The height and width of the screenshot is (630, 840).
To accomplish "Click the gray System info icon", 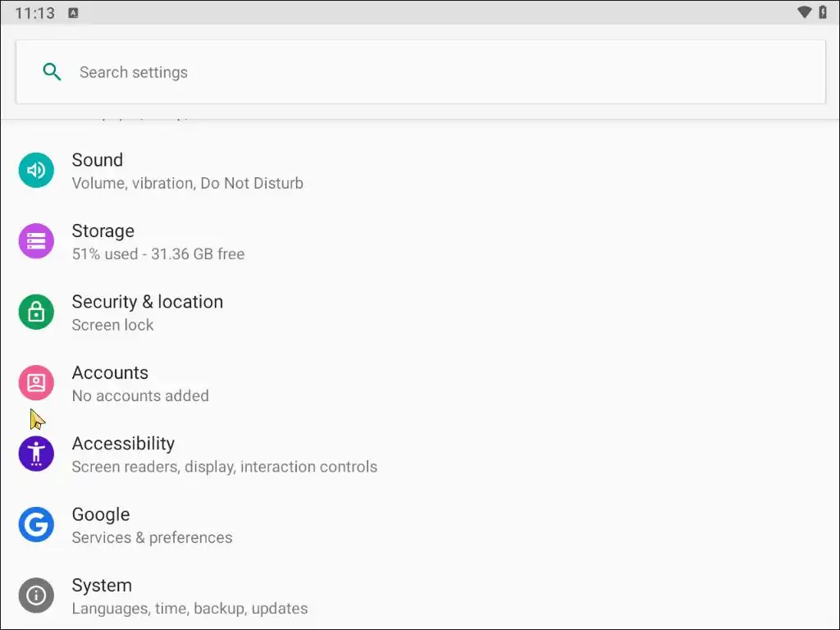I will (36, 596).
